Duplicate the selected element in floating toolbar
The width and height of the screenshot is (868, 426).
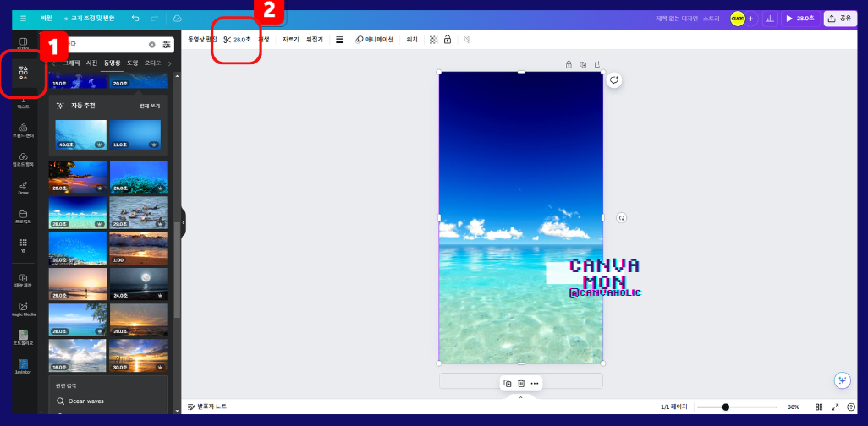(508, 384)
